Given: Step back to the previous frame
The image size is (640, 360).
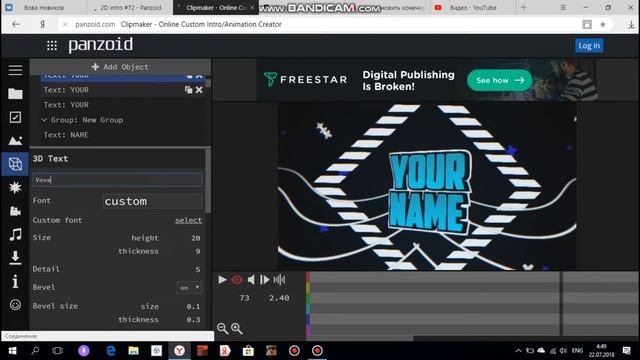Looking at the screenshot, I should pos(251,280).
